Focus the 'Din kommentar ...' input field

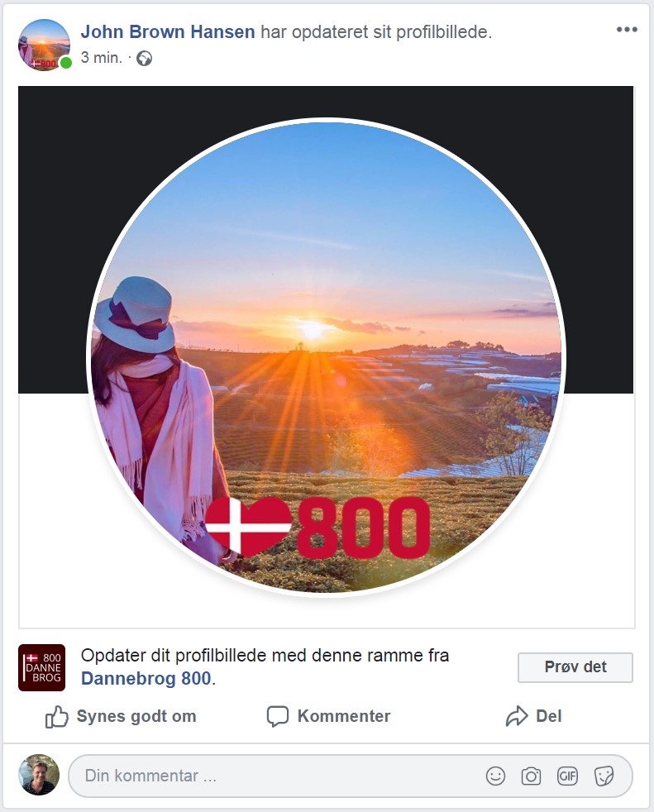273,776
